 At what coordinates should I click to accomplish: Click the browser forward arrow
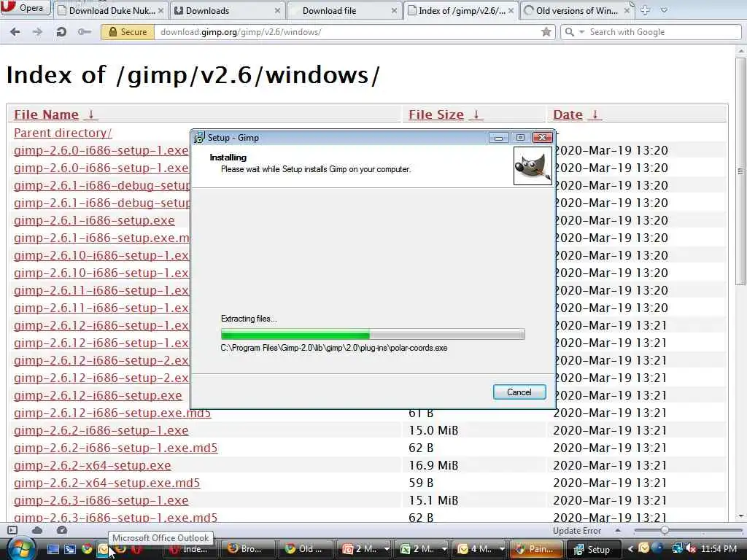[38, 32]
